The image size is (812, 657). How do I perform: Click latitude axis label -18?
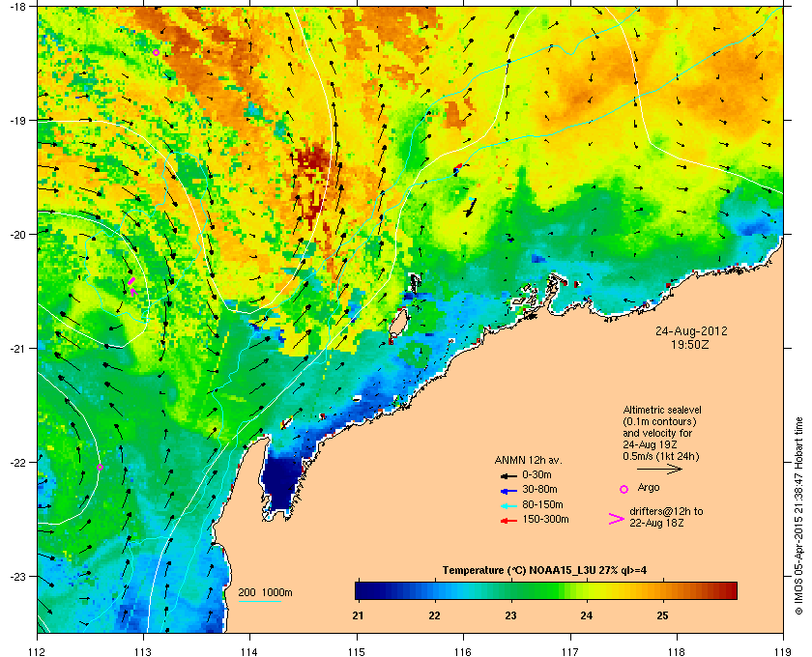pos(18,6)
